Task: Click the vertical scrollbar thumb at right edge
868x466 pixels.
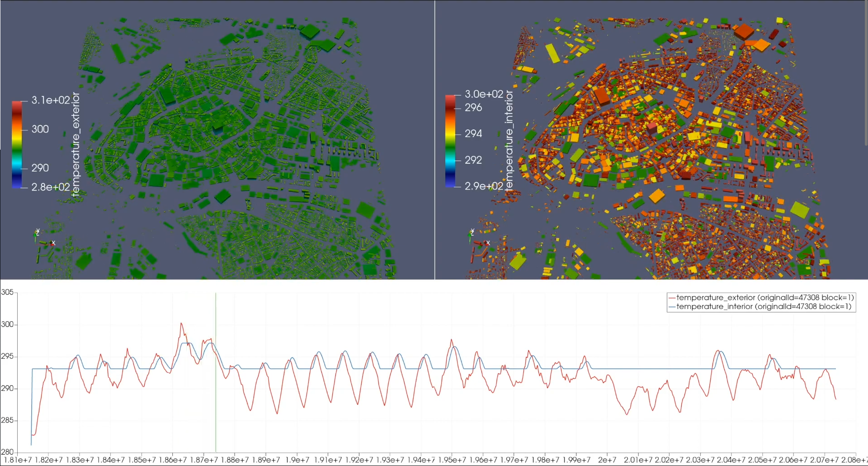Action: [x=866, y=72]
